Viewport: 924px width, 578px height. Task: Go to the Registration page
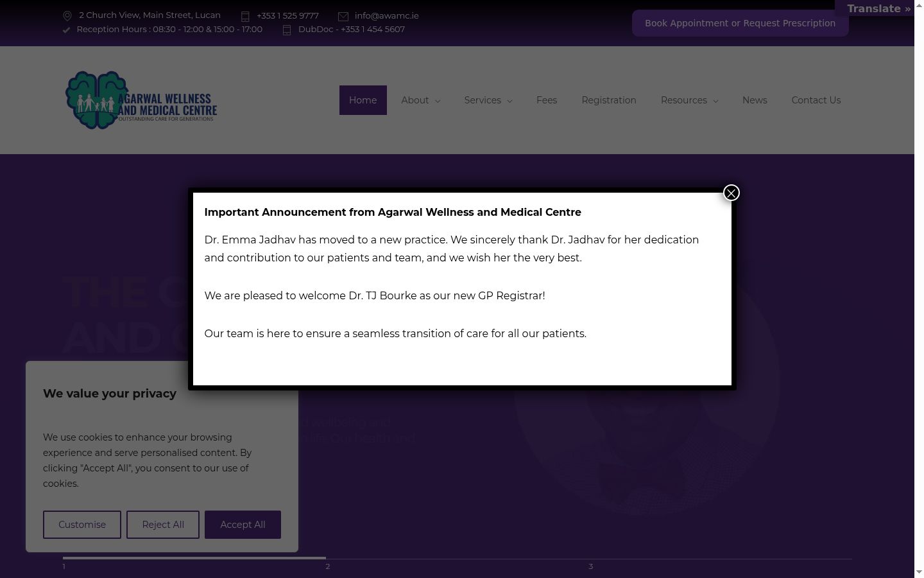pyautogui.click(x=609, y=100)
